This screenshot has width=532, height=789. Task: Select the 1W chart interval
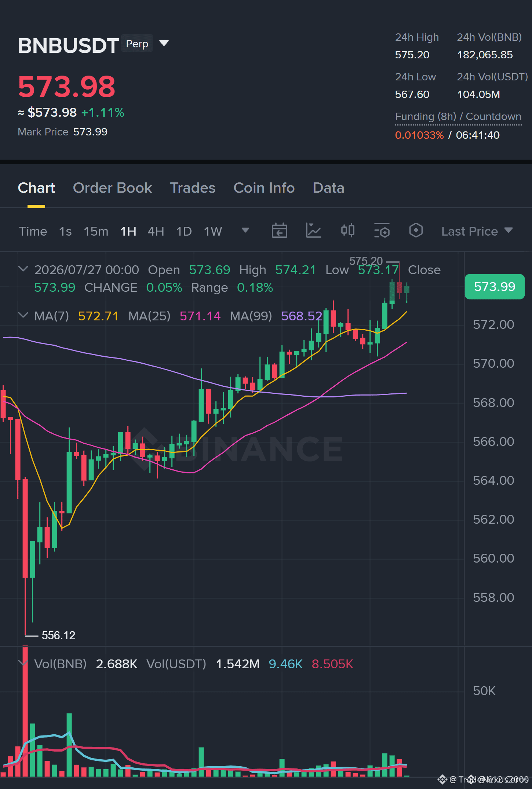coord(213,231)
